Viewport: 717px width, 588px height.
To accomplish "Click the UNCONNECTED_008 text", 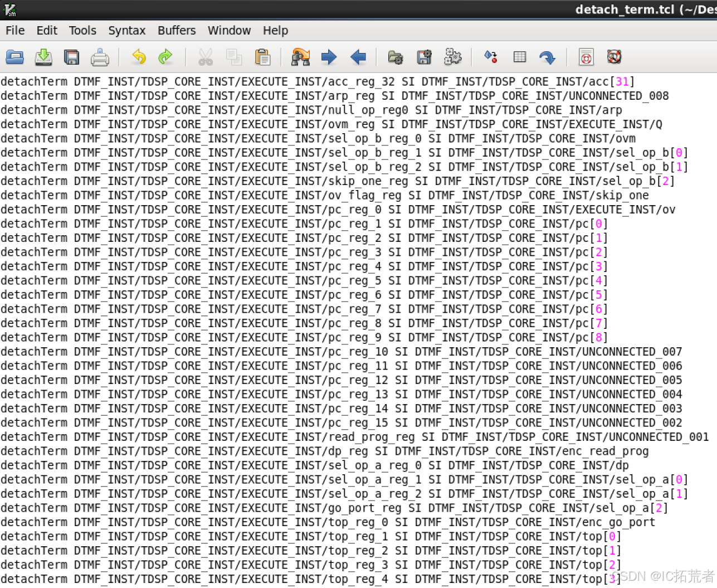I will click(x=618, y=96).
